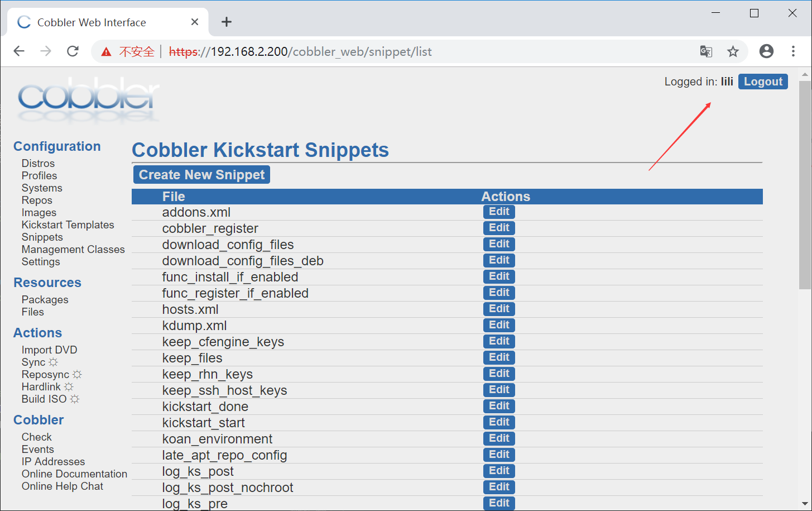Edit the koan_environment snippet
This screenshot has width=812, height=511.
click(x=499, y=438)
